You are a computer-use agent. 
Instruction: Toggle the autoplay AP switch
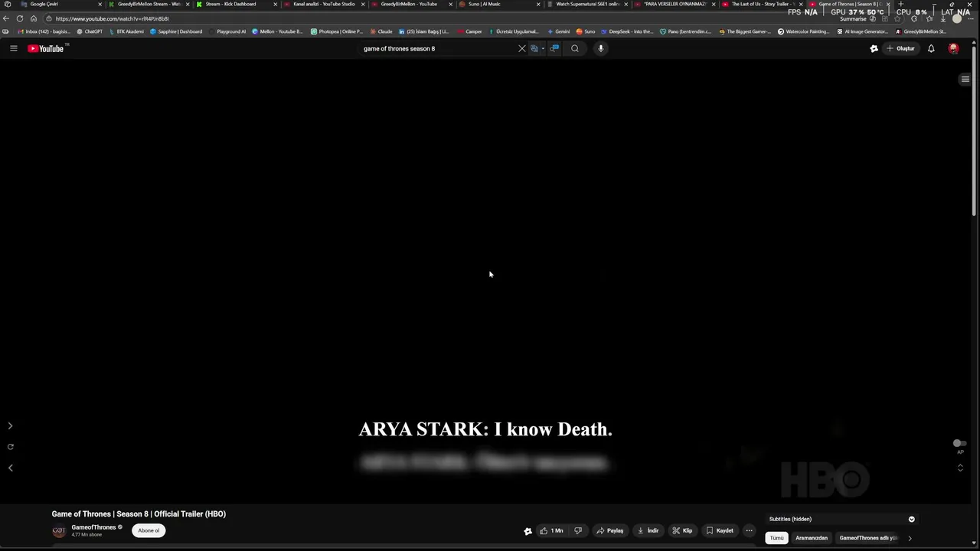[959, 443]
